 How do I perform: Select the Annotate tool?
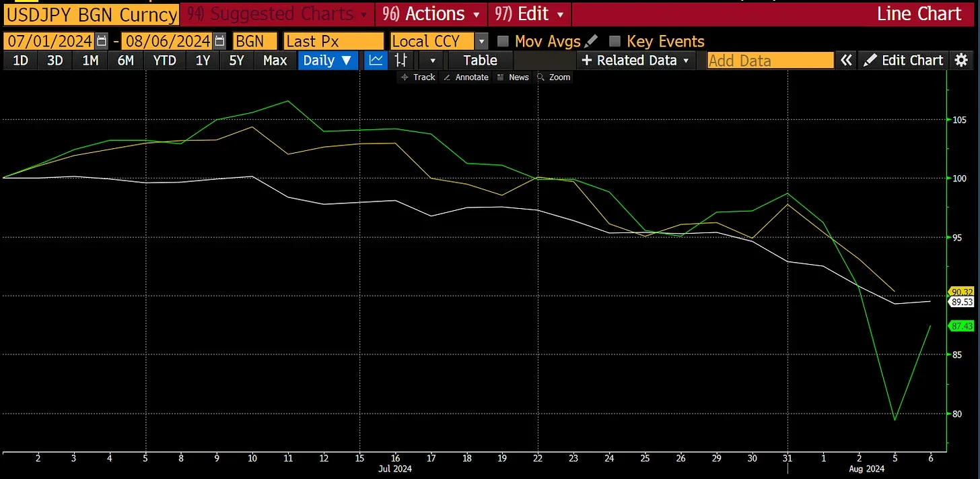pos(466,77)
